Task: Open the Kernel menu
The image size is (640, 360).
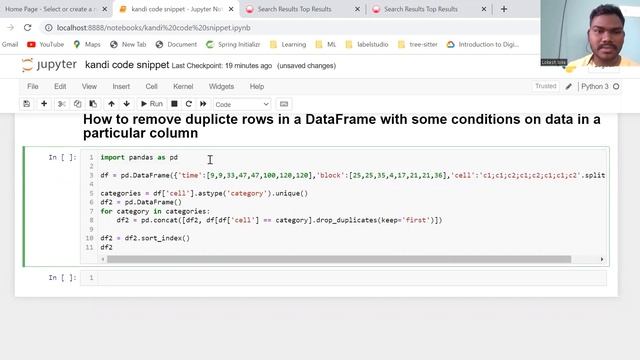Action: click(183, 87)
